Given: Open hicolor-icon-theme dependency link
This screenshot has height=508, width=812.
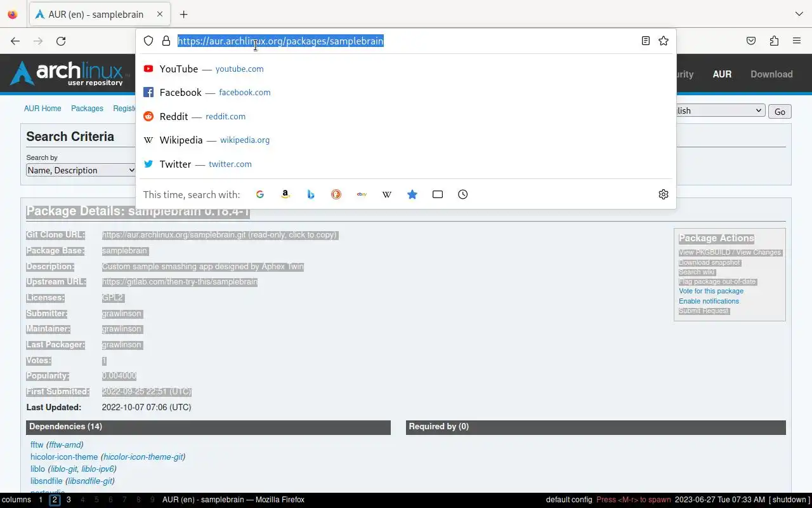Looking at the screenshot, I should tap(64, 457).
